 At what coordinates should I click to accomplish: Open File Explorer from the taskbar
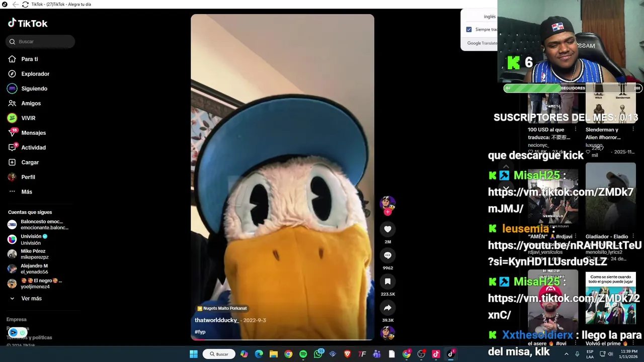(274, 354)
